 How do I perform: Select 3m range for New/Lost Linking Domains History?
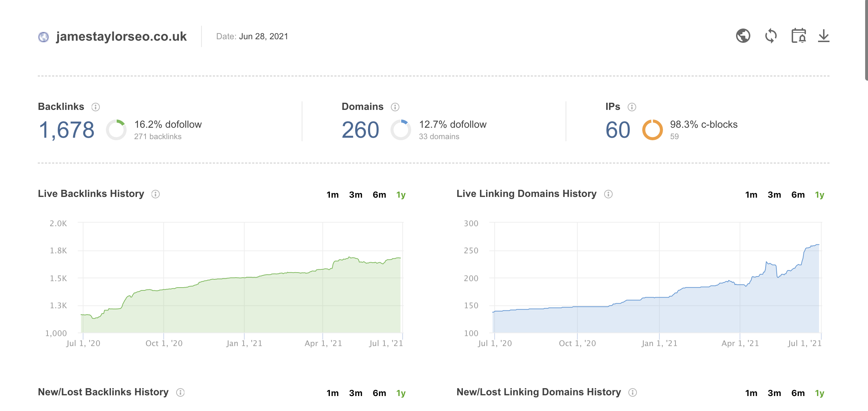[x=775, y=393]
